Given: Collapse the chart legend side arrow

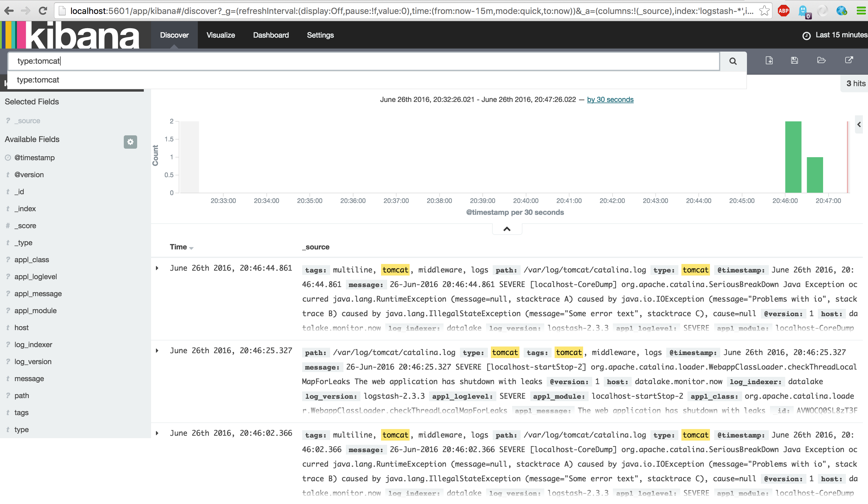Looking at the screenshot, I should (859, 125).
